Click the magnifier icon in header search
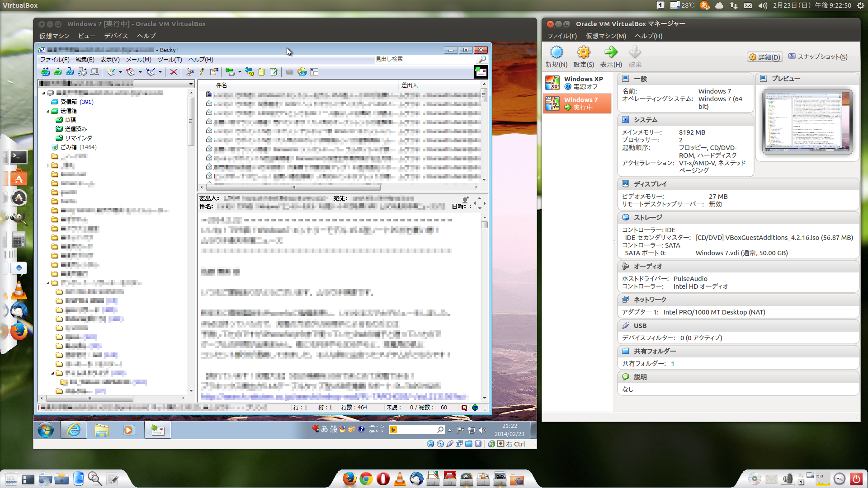The image size is (868, 488). [x=482, y=59]
